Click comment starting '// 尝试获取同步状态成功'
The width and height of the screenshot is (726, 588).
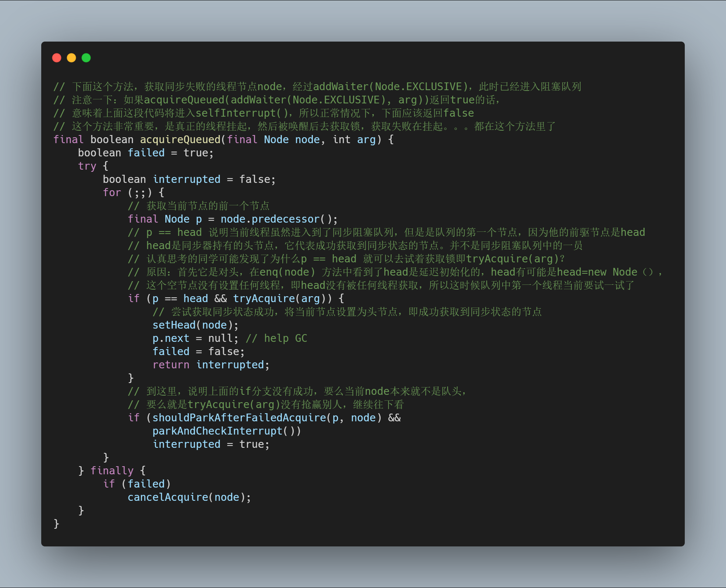point(347,312)
